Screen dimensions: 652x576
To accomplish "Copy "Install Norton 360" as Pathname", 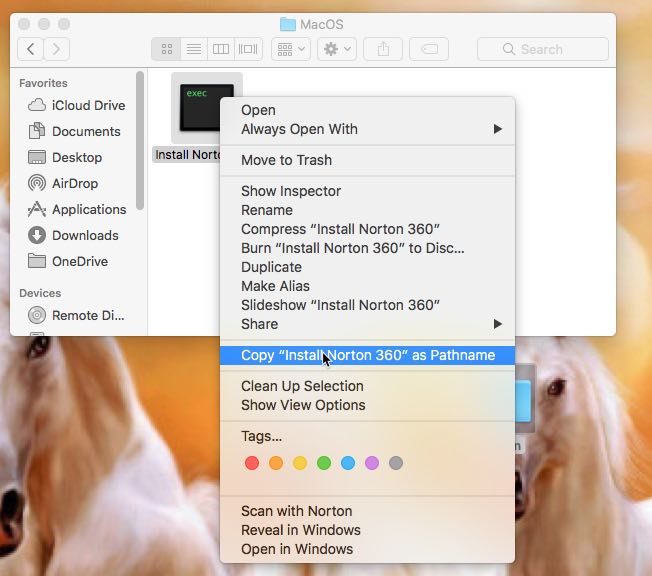I will tap(367, 355).
